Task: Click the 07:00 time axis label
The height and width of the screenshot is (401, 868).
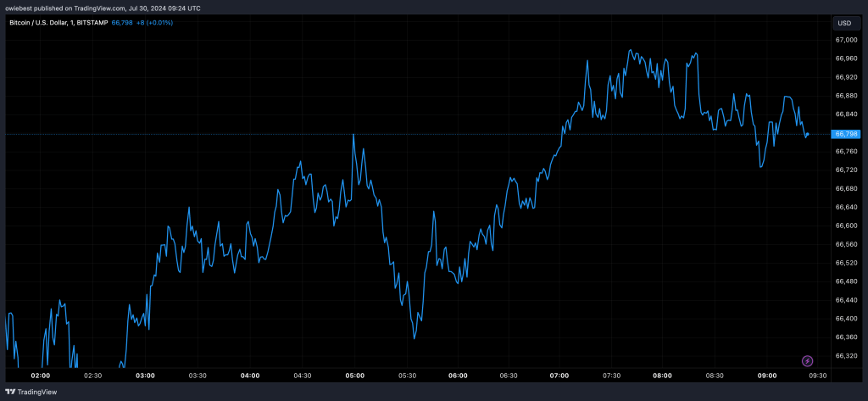Action: coord(559,376)
